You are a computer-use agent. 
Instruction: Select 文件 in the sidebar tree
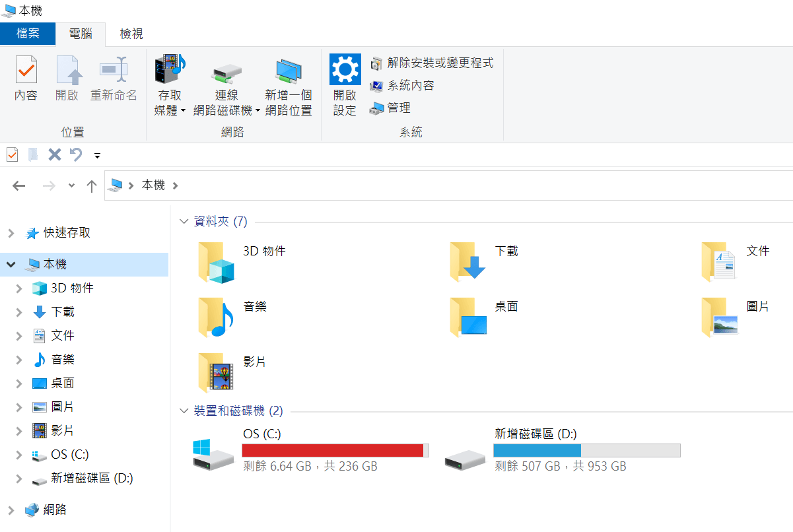(x=63, y=335)
